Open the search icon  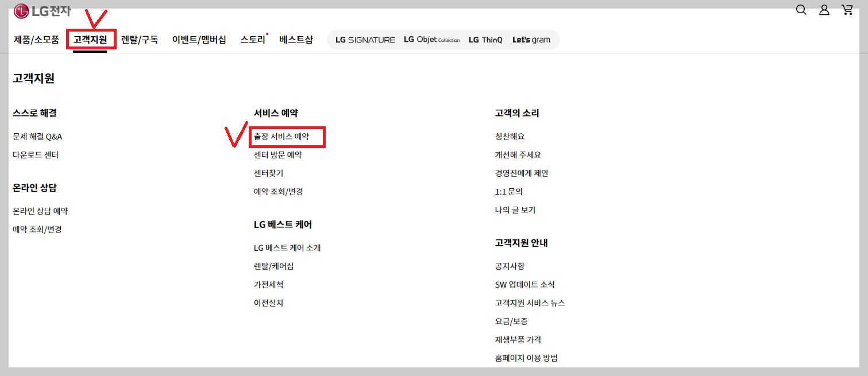pos(801,10)
